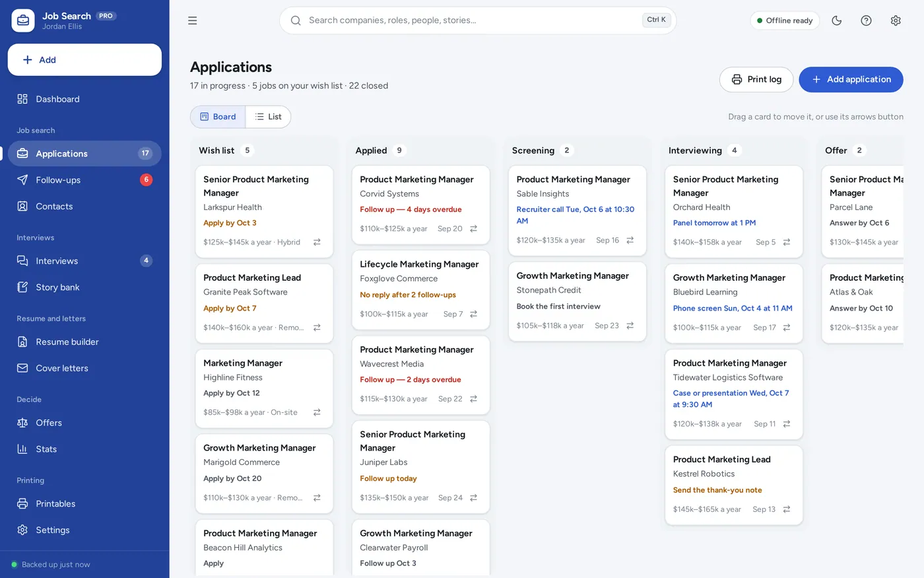924x578 pixels.
Task: Click 'Follow up — 4 days overdue' text
Action: click(411, 209)
